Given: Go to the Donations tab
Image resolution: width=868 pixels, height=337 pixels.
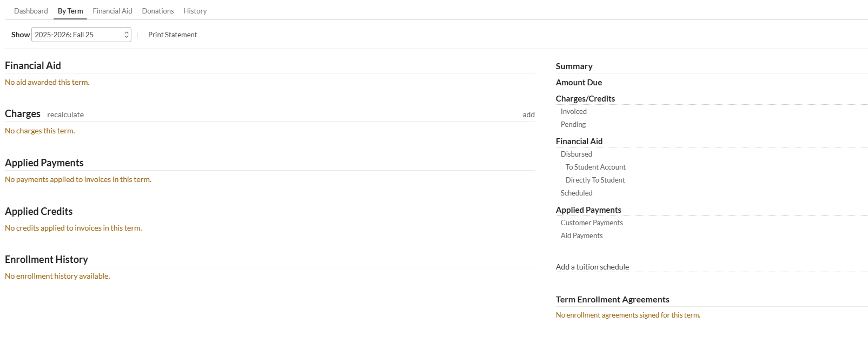Looking at the screenshot, I should click(158, 11).
